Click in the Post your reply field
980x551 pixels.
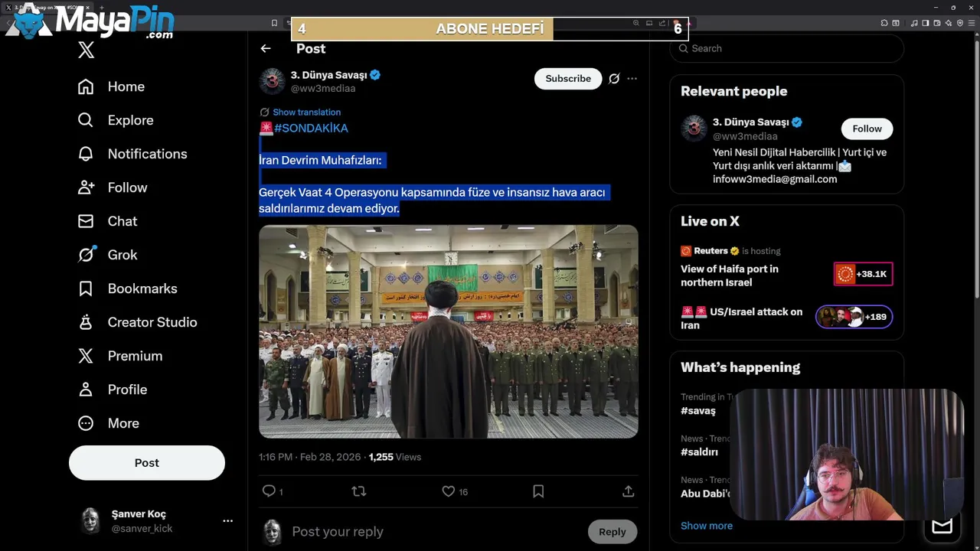click(x=436, y=532)
